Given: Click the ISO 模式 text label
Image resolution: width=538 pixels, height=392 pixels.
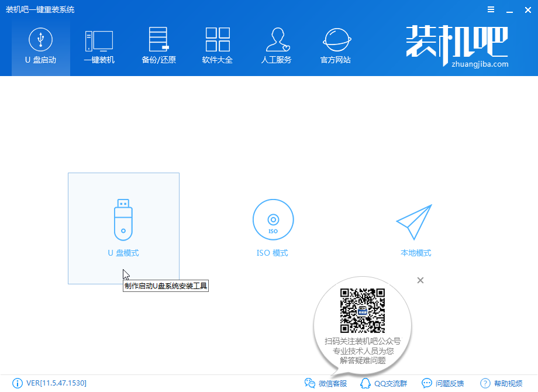Looking at the screenshot, I should (x=273, y=253).
